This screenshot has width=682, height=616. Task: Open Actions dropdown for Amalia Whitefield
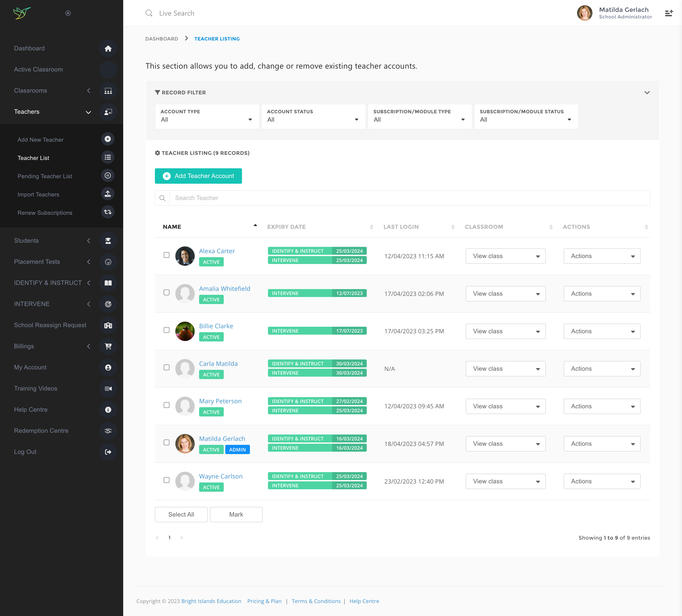[602, 294]
